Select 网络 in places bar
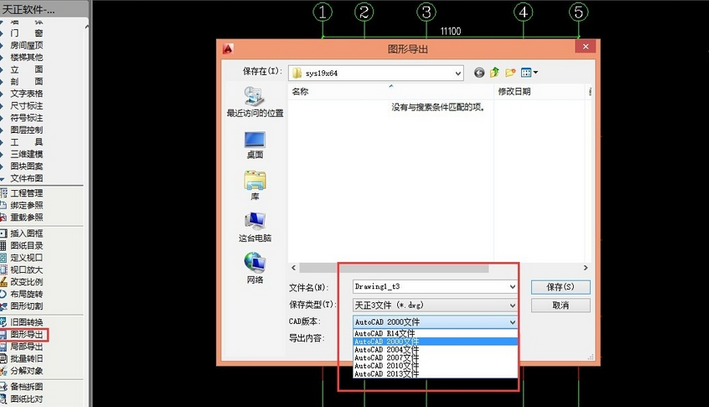709x407 pixels. tap(255, 268)
